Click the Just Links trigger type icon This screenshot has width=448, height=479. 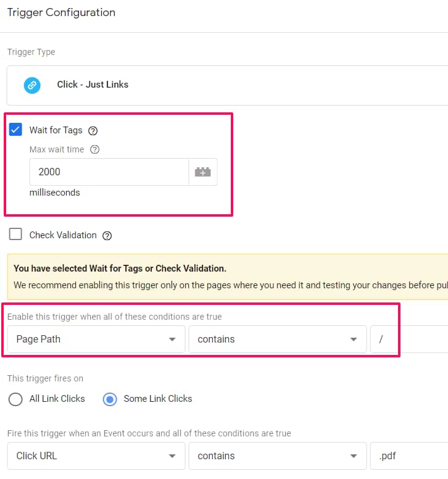click(x=32, y=85)
